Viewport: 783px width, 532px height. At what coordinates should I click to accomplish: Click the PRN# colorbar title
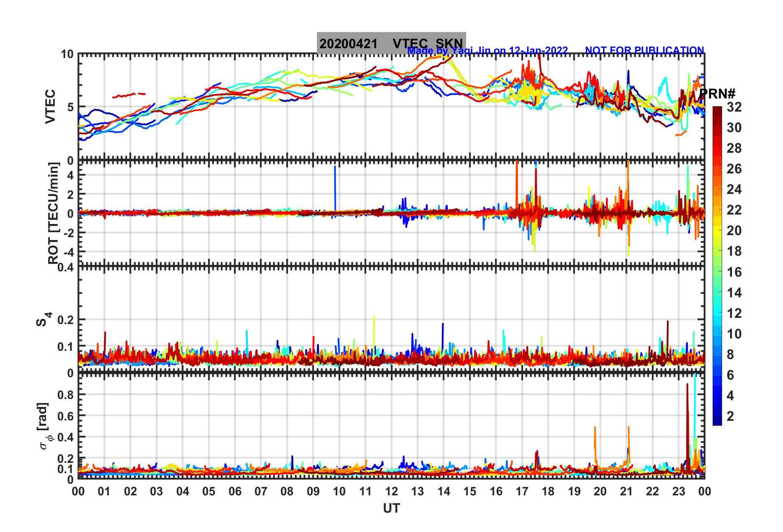click(x=717, y=93)
